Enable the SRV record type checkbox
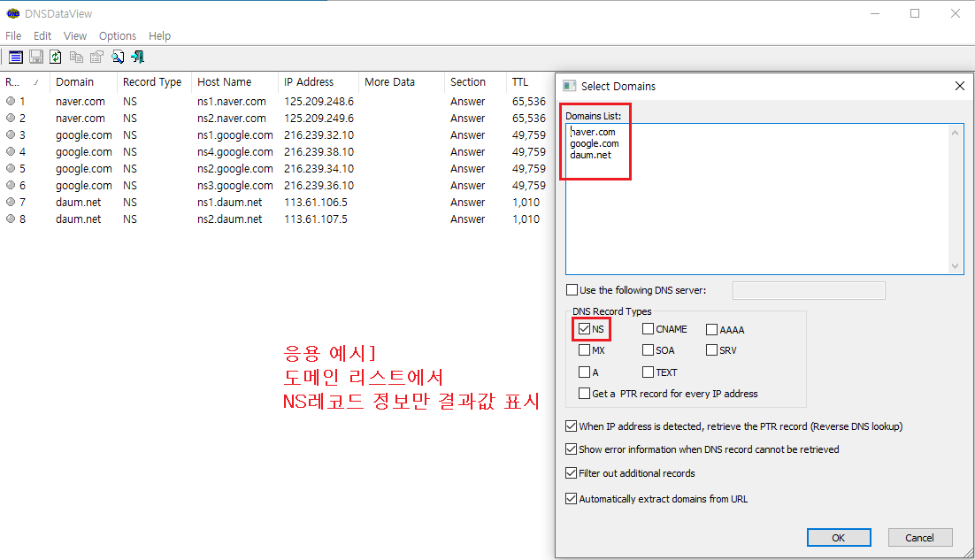This screenshot has width=975, height=560. click(x=712, y=350)
